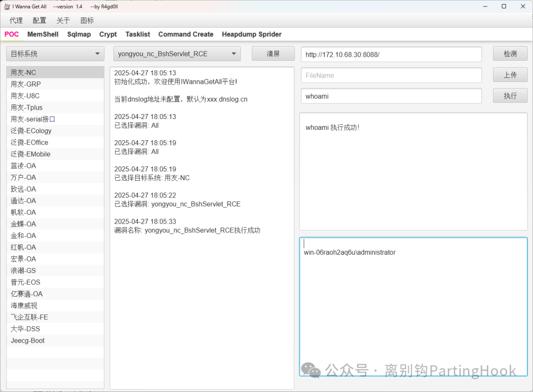The height and width of the screenshot is (392, 533).
Task: Select 万户-OA in the system list
Action: click(x=55, y=177)
